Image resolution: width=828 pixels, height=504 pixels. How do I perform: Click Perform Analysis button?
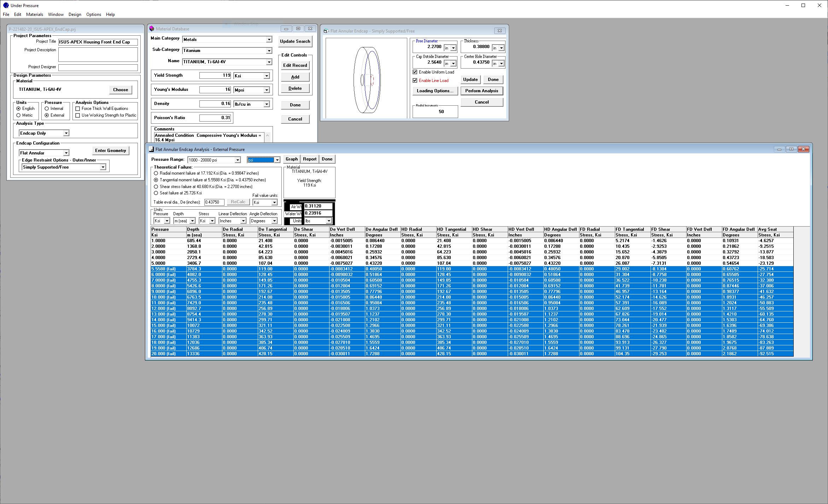click(482, 91)
